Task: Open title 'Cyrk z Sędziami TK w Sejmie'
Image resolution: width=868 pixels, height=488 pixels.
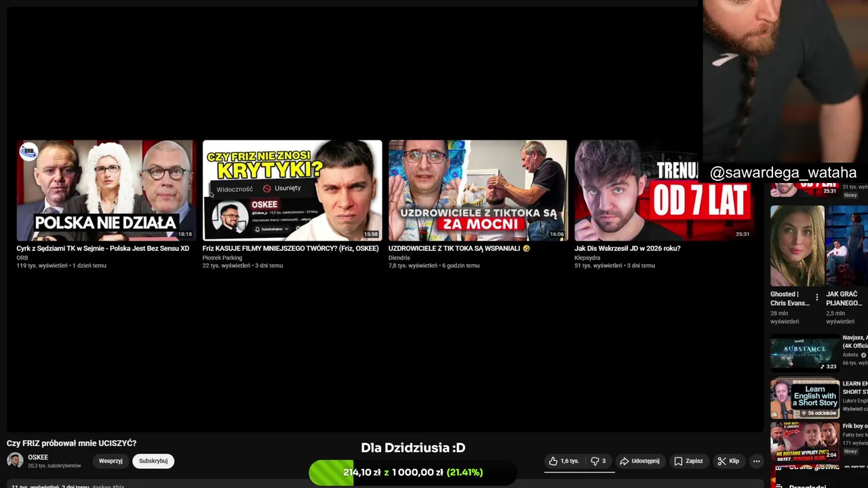Action: coord(103,249)
